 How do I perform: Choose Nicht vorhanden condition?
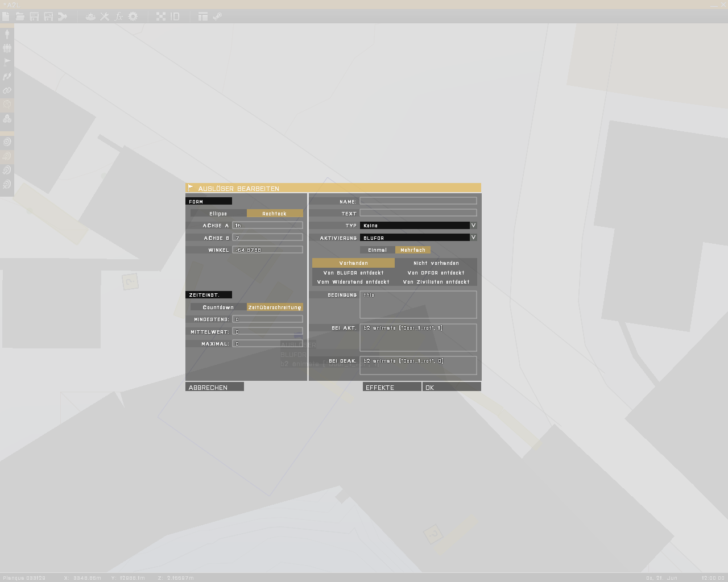pos(436,263)
